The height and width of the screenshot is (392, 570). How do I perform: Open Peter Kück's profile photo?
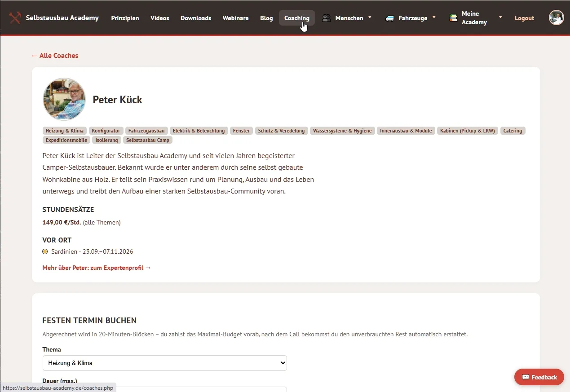64,99
